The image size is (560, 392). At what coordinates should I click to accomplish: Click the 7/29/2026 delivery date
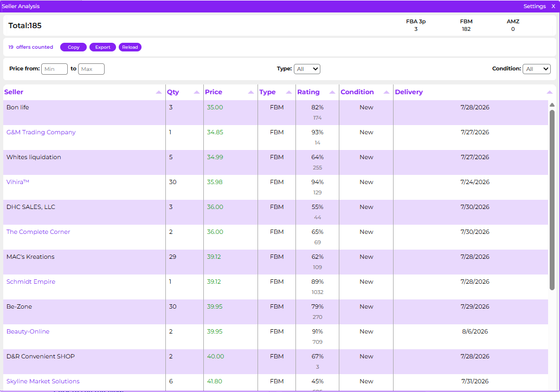click(x=475, y=307)
